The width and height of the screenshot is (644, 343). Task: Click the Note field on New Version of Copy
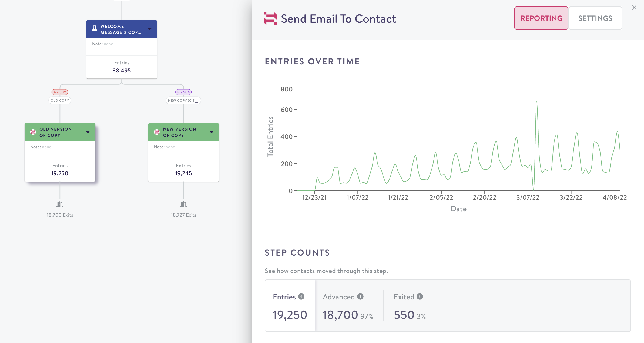click(x=183, y=150)
